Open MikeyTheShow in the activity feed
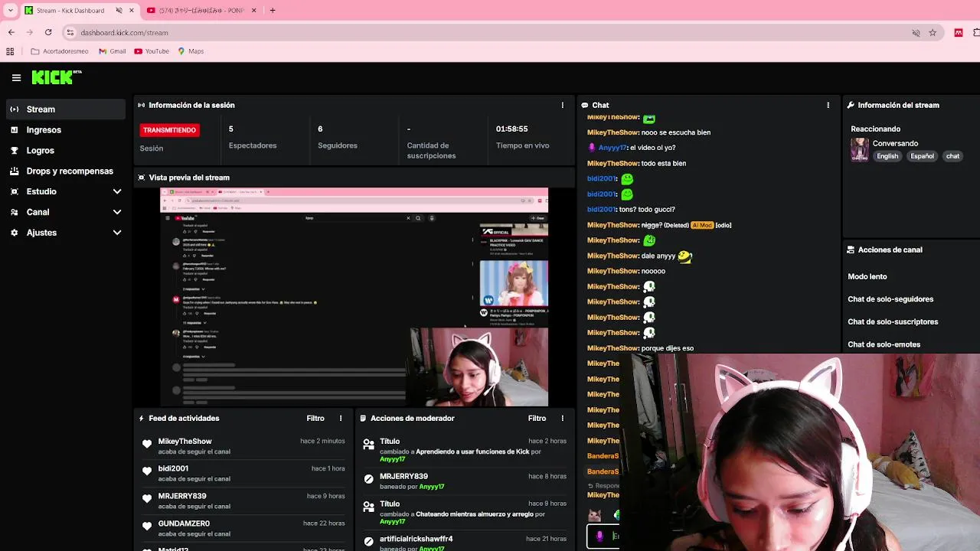 click(185, 442)
